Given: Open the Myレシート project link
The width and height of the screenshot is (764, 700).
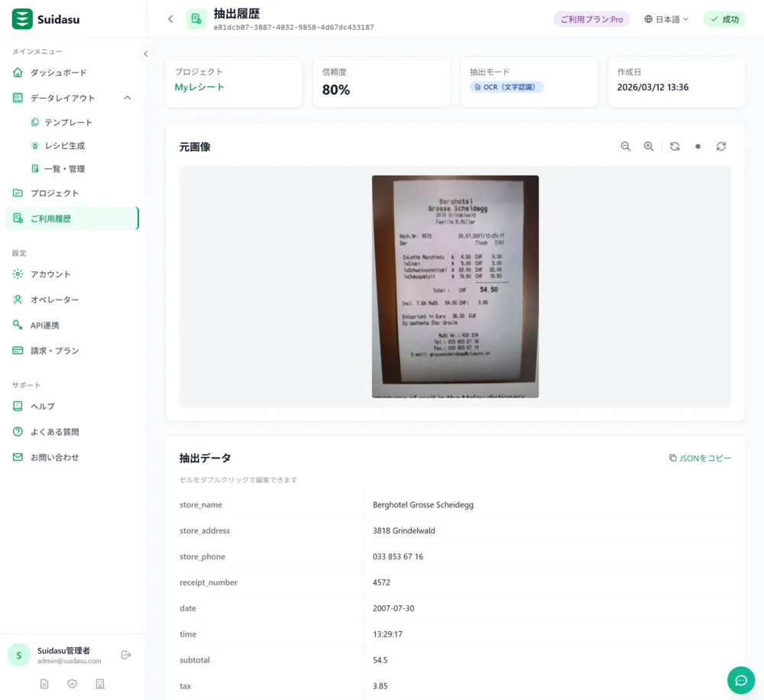Looking at the screenshot, I should point(199,87).
